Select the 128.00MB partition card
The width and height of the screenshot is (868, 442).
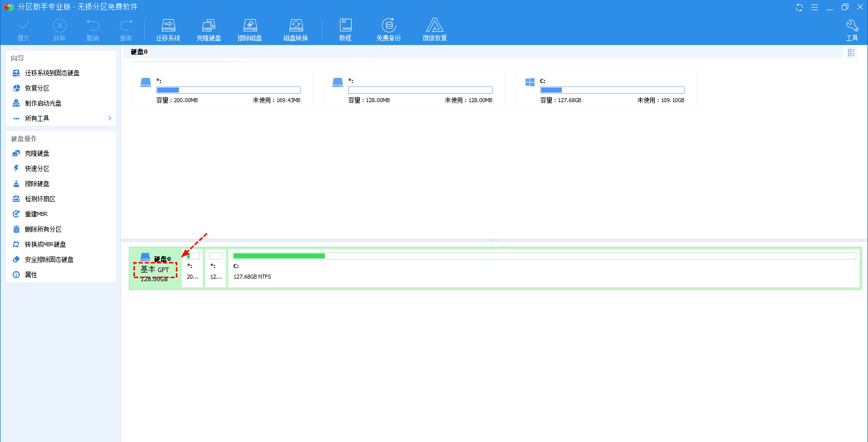click(x=414, y=89)
